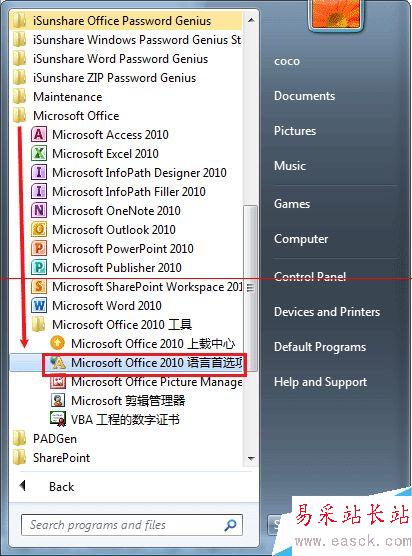Open Microsoft PowerPoint 2010 icon

(39, 249)
